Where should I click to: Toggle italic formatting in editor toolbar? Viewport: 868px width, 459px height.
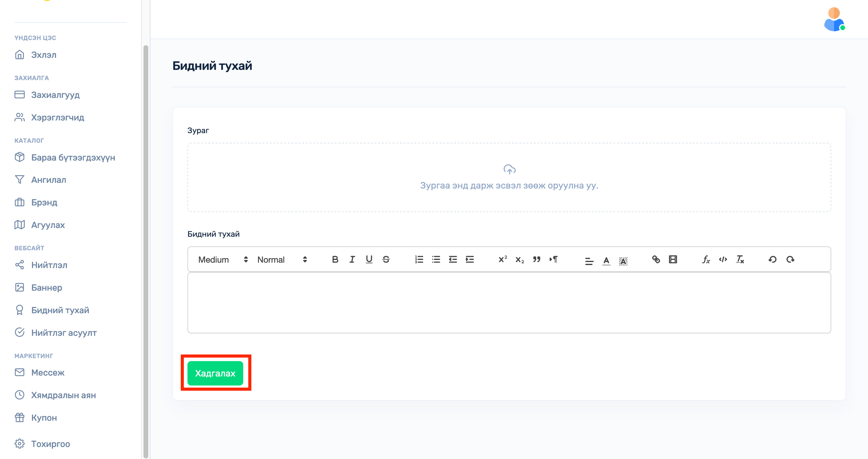click(352, 259)
